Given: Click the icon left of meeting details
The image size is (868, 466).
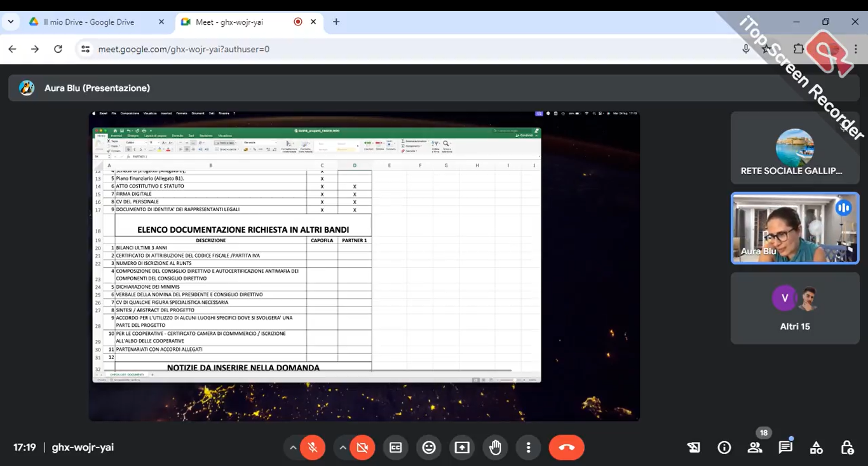Looking at the screenshot, I should tap(694, 448).
